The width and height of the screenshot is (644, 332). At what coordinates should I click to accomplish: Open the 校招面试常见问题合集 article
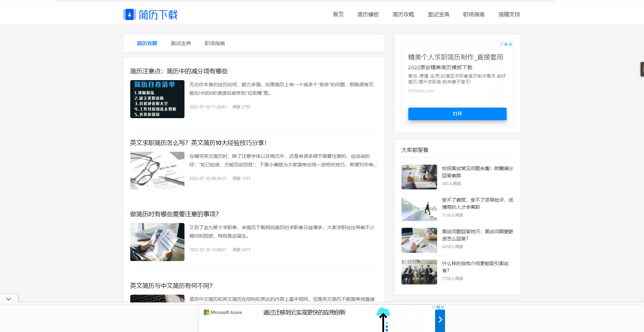coord(477,172)
